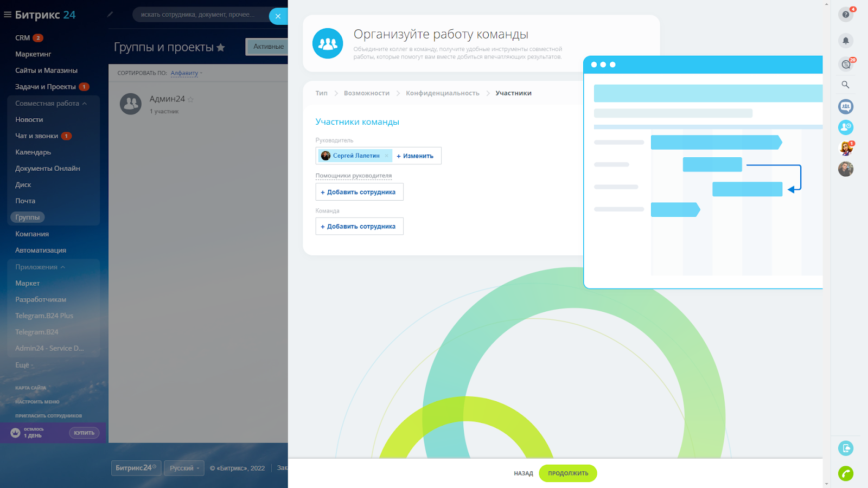Click НАЗАД link

pyautogui.click(x=524, y=473)
